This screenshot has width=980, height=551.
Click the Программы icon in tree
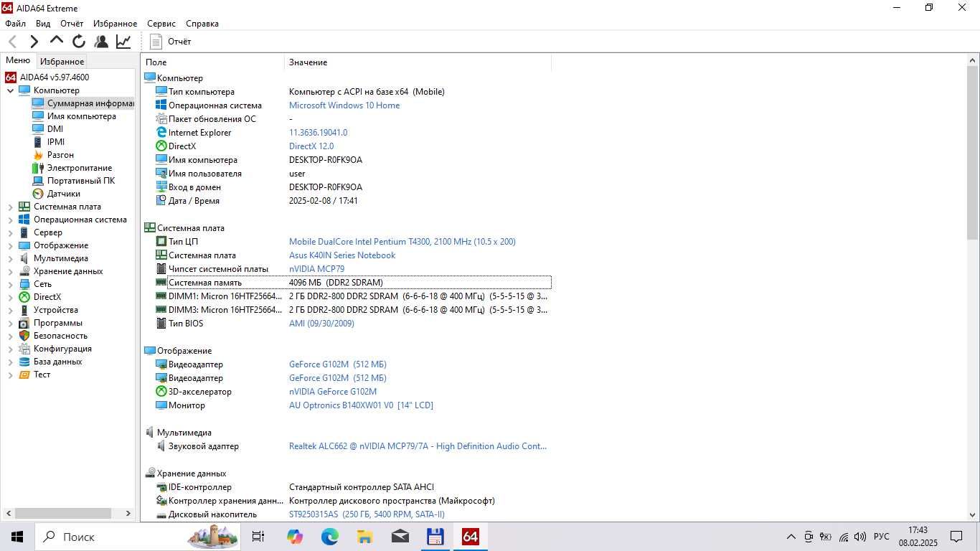pos(24,323)
